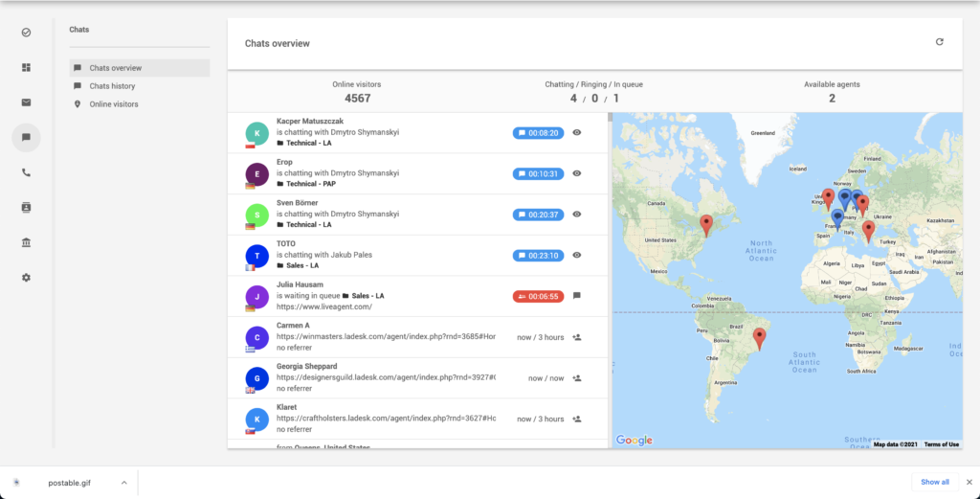Click the checkmark circle icon in sidebar
This screenshot has width=980, height=499.
(x=26, y=33)
